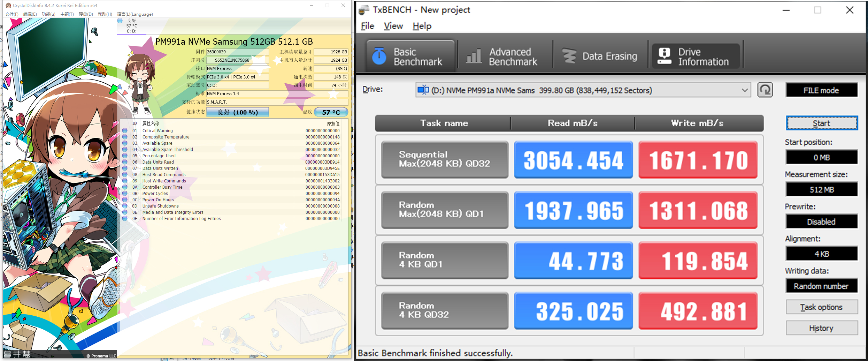Toggle the FILE mode button

(821, 90)
